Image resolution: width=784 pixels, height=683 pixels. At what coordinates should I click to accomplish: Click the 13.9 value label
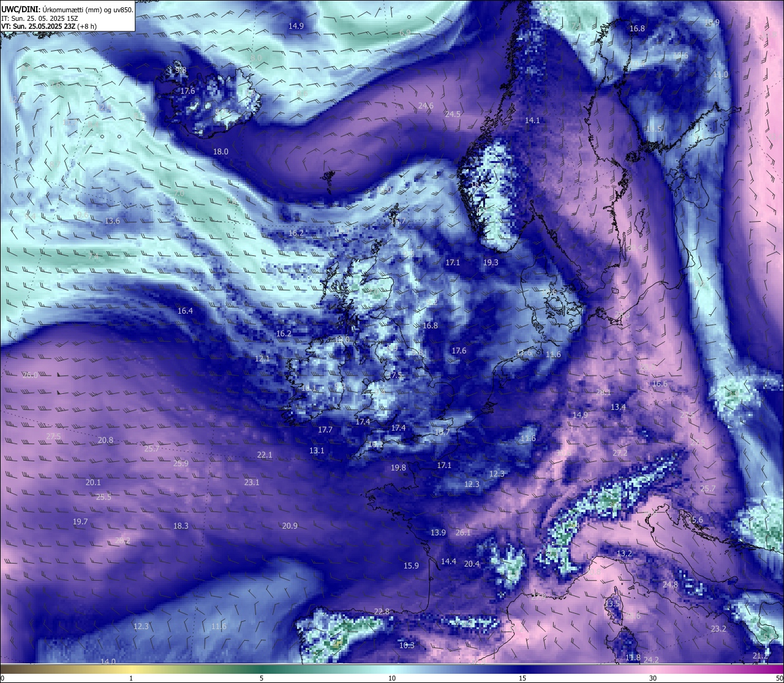click(438, 533)
